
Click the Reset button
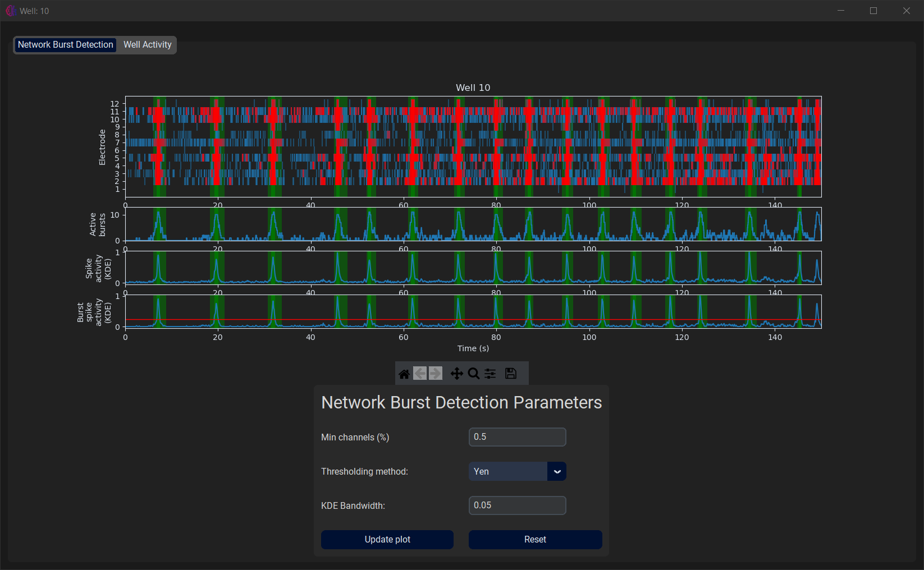coord(535,540)
